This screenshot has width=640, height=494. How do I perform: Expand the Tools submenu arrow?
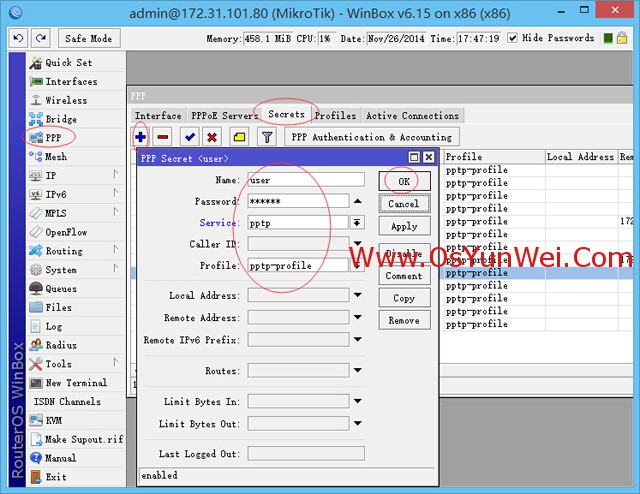(116, 363)
